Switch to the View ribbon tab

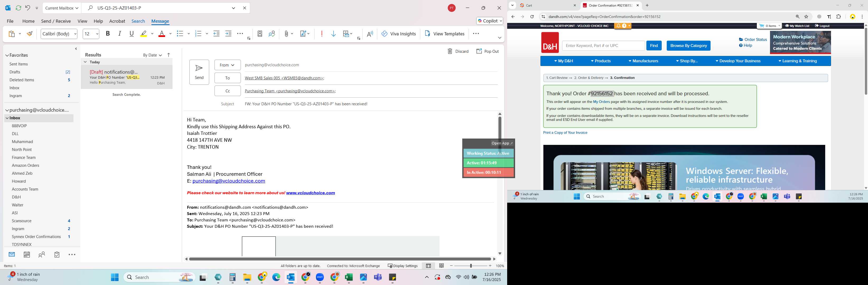[x=82, y=21]
